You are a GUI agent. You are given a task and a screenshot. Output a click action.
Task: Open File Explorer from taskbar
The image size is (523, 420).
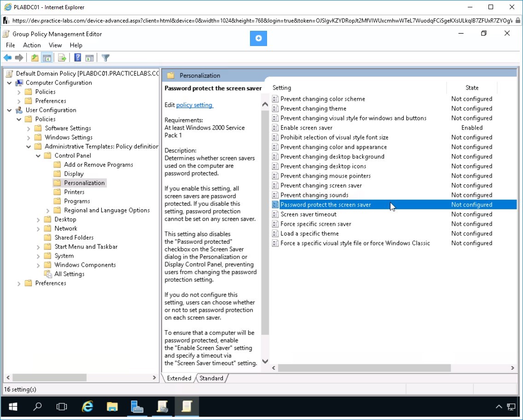click(112, 406)
